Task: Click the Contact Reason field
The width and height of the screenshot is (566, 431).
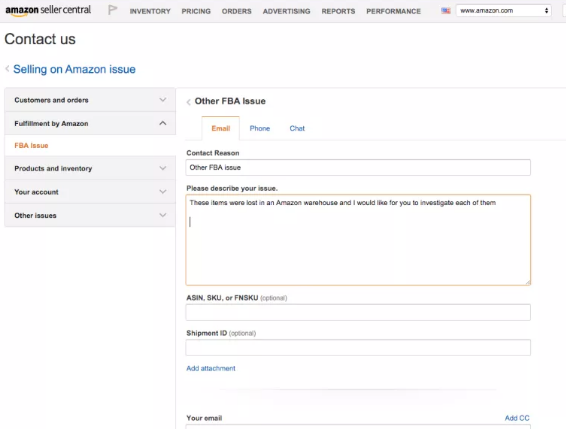Action: [358, 167]
